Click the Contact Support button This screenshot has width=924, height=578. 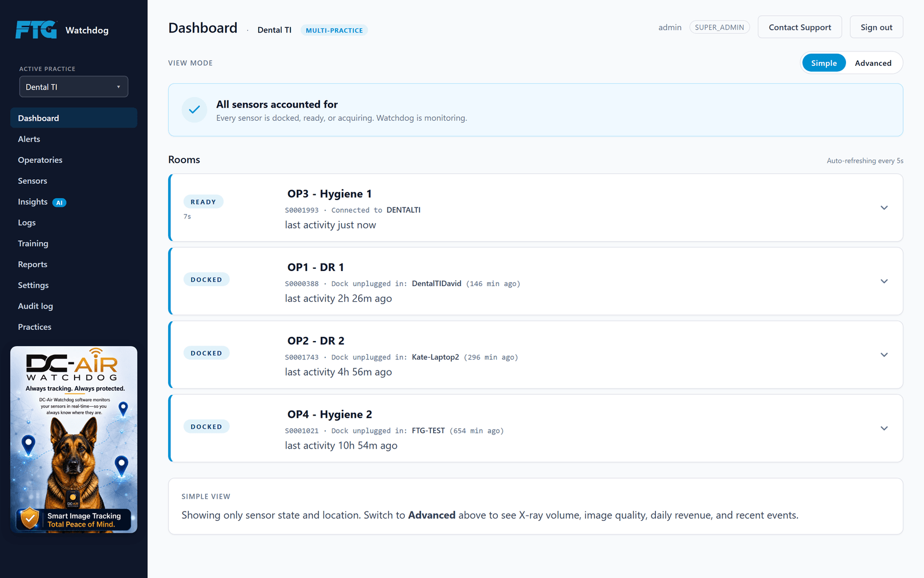[x=800, y=27]
